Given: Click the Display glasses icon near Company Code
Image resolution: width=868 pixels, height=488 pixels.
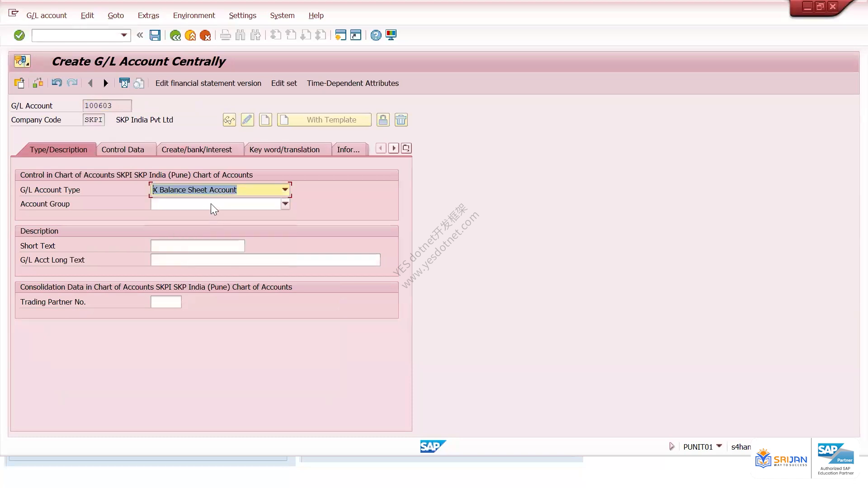Looking at the screenshot, I should (x=229, y=120).
